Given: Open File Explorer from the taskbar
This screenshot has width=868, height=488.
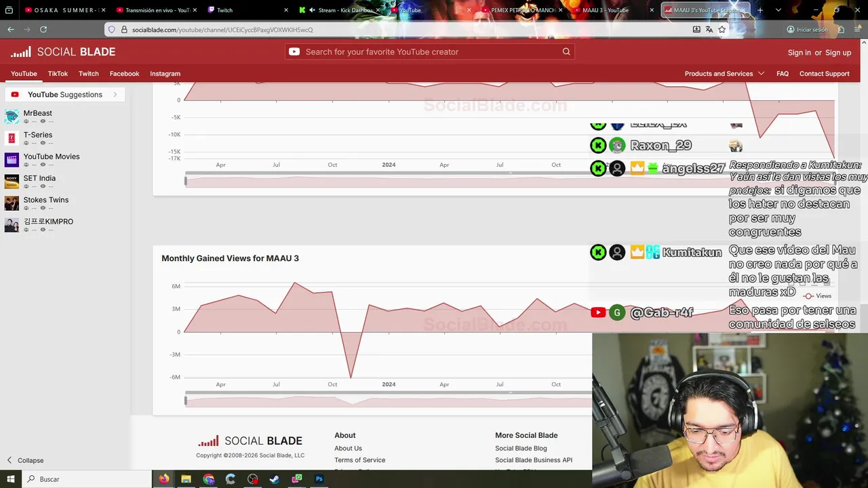Looking at the screenshot, I should [186, 479].
